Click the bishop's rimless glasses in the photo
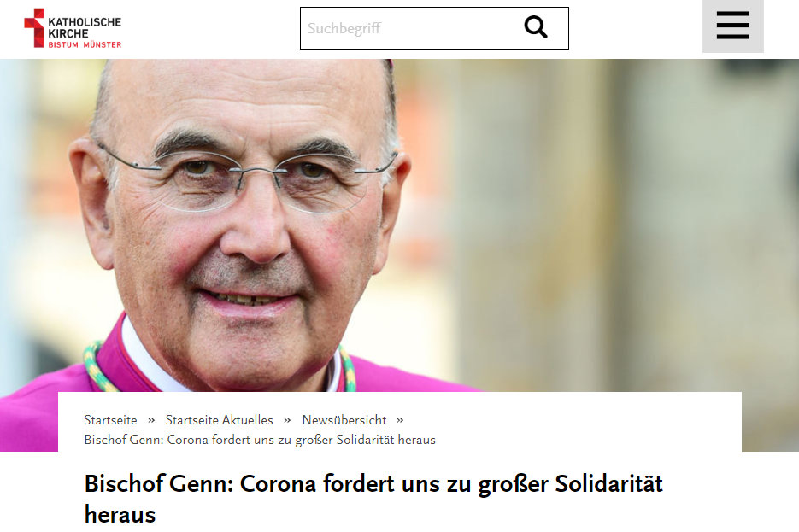 (x=247, y=178)
